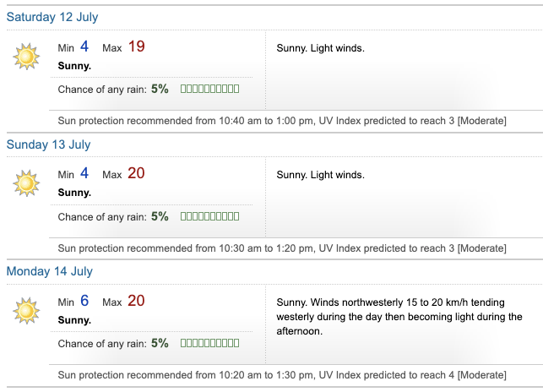This screenshot has width=543, height=392.
Task: Click Saturday's "Sunny. Light winds." description
Action: pos(320,48)
